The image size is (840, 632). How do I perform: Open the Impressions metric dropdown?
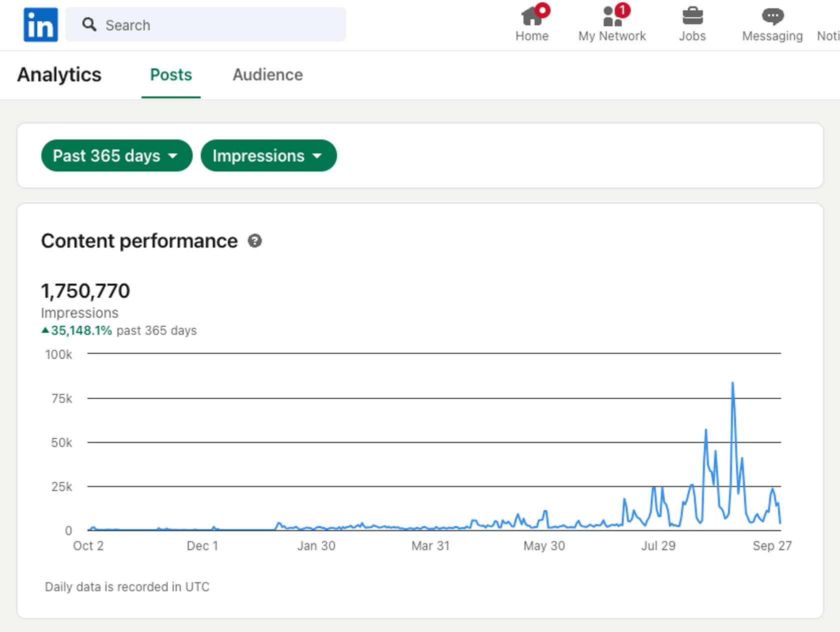point(268,156)
